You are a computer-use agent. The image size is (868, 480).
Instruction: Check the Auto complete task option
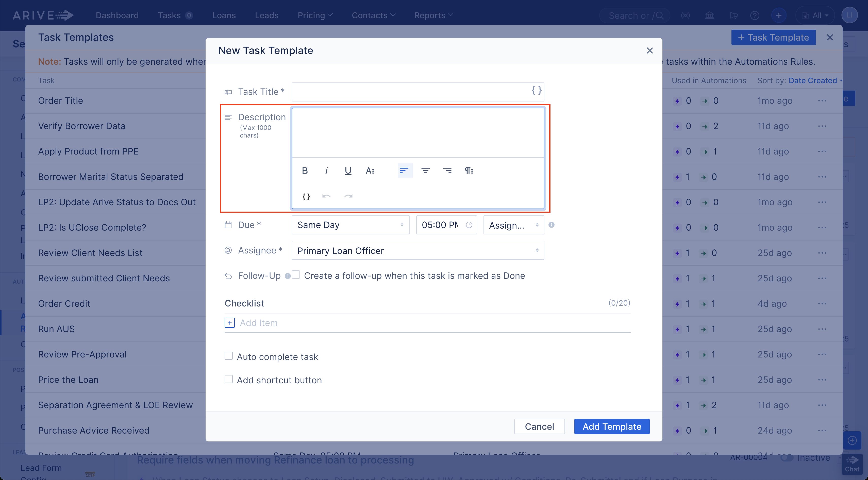click(229, 356)
